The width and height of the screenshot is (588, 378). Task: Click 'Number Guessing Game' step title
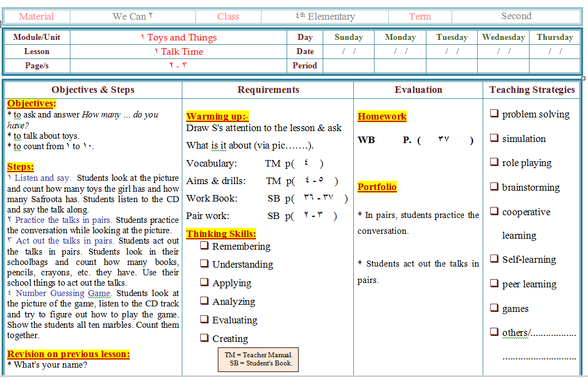(63, 293)
